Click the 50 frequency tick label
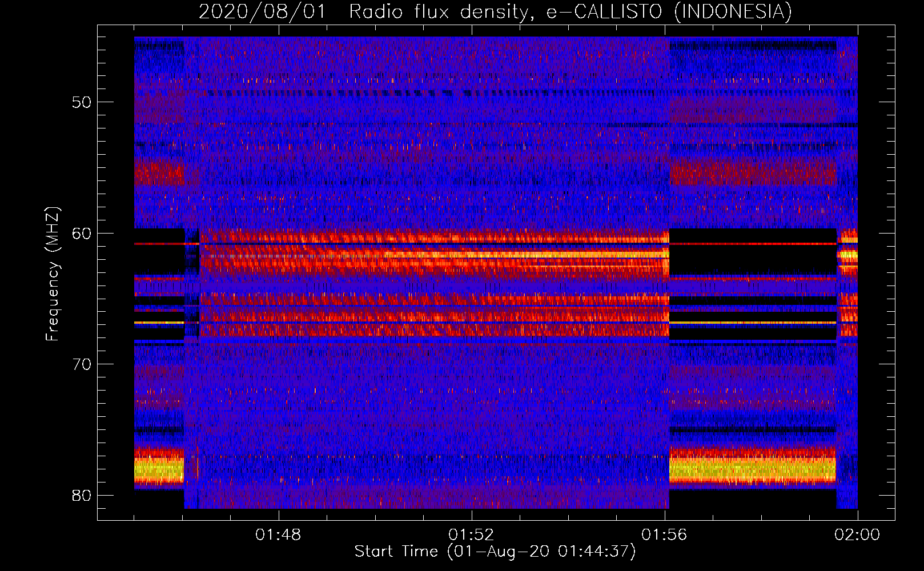The width and height of the screenshot is (924, 571). pos(82,102)
